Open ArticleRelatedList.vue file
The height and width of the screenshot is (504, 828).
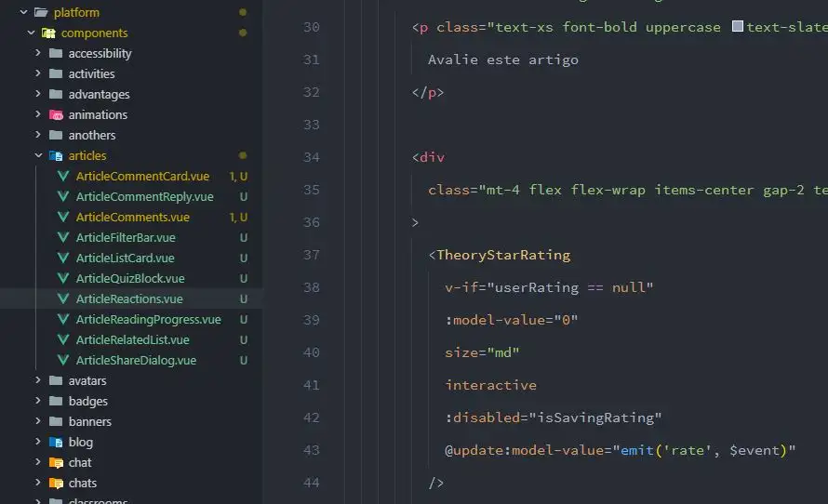pyautogui.click(x=132, y=339)
